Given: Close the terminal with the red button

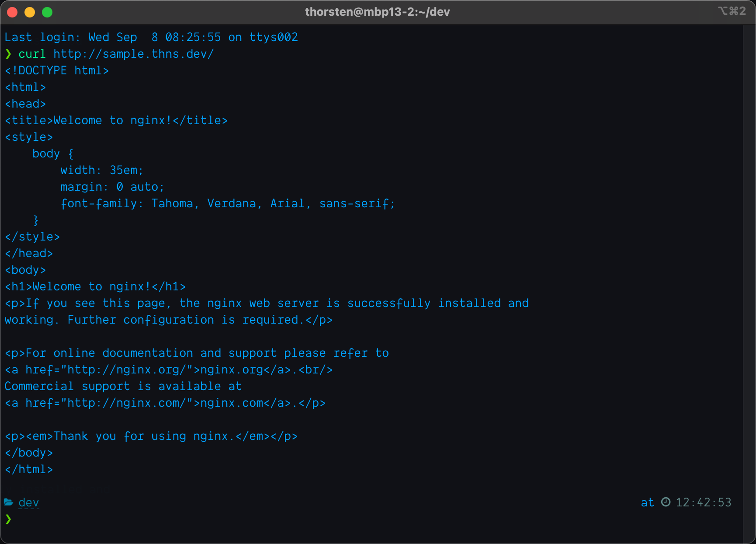Looking at the screenshot, I should (x=12, y=12).
